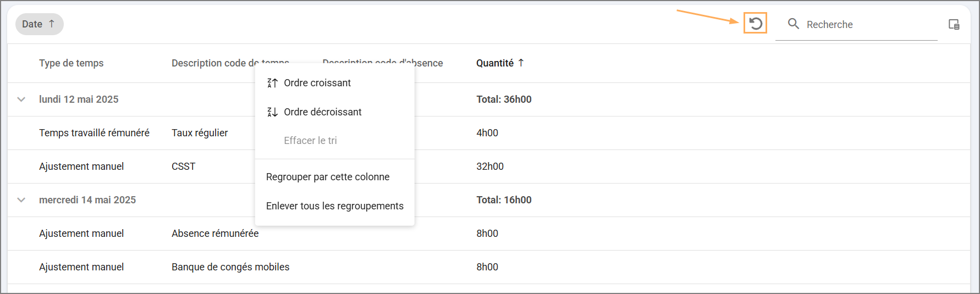Viewport: 980px width, 294px height.
Task: Click the reset/refresh arrow icon
Action: point(756,24)
